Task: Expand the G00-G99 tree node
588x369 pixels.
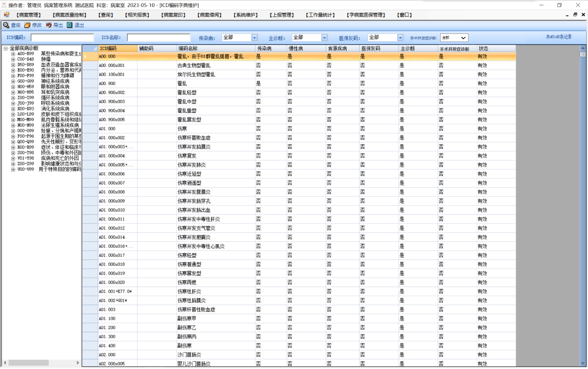Action: click(13, 81)
